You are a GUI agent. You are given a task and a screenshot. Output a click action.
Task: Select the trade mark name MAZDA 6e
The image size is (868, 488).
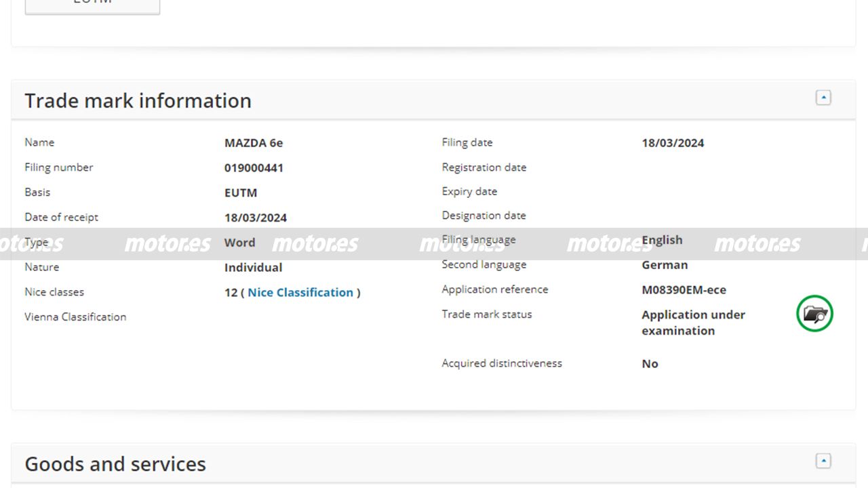pyautogui.click(x=254, y=143)
